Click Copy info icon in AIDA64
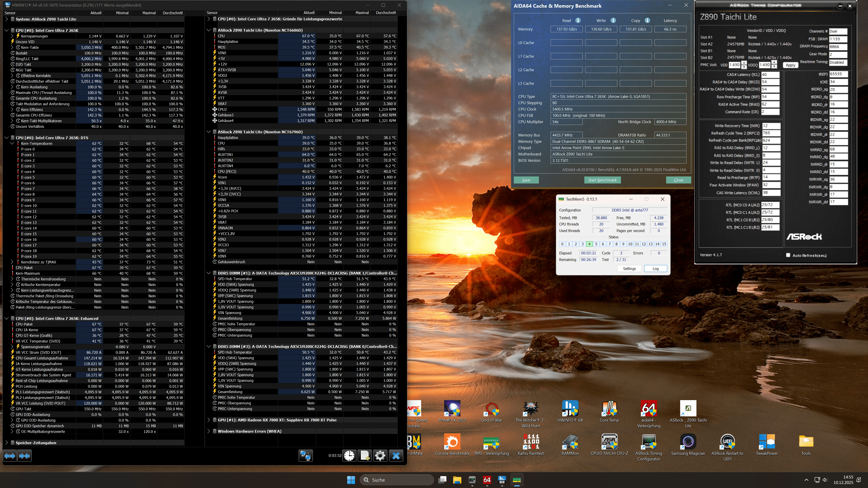 coord(647,21)
